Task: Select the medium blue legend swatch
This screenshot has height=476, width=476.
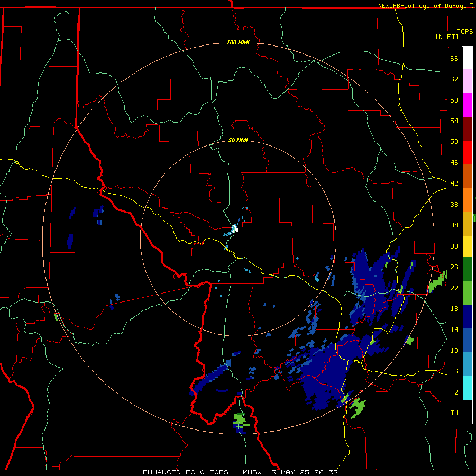Action: pos(467,340)
